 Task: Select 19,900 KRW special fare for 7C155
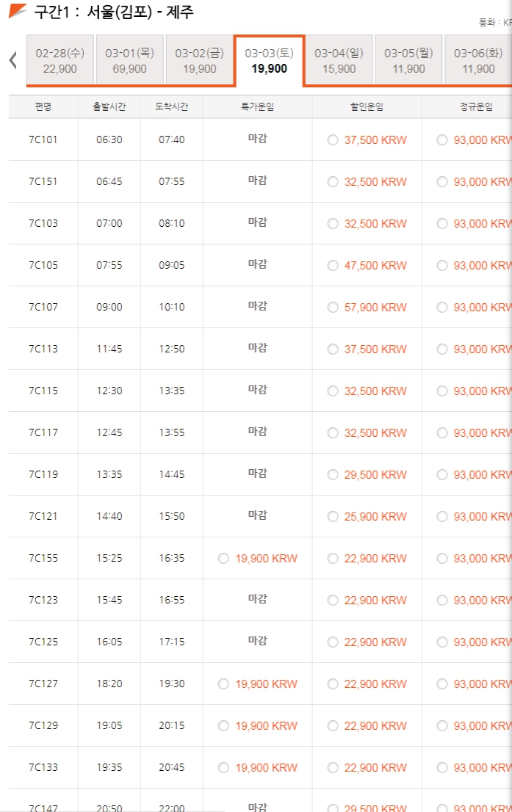(x=224, y=559)
